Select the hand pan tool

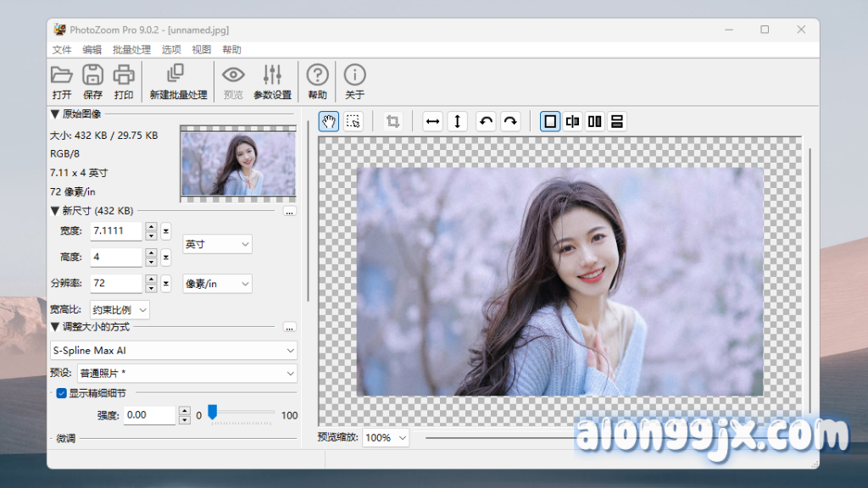coord(329,121)
